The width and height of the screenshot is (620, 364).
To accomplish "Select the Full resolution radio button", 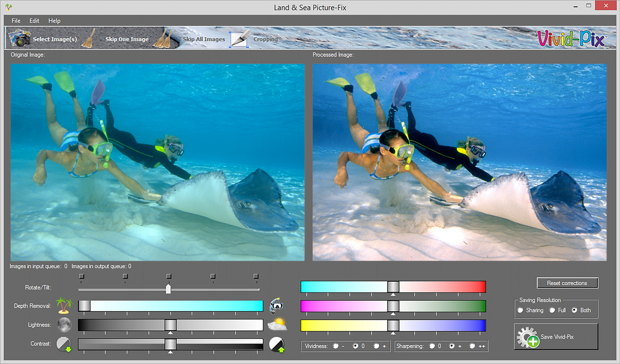I will pyautogui.click(x=552, y=310).
